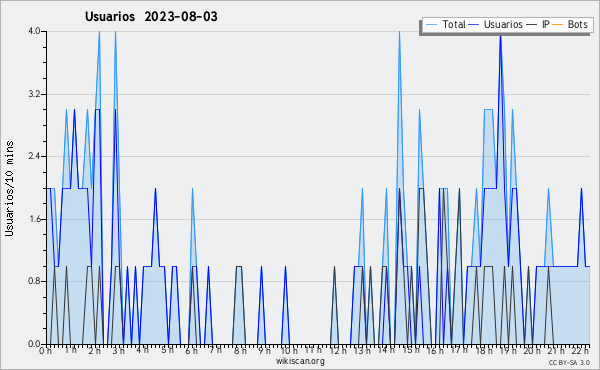Click the '22 h' x-axis label

(580, 350)
